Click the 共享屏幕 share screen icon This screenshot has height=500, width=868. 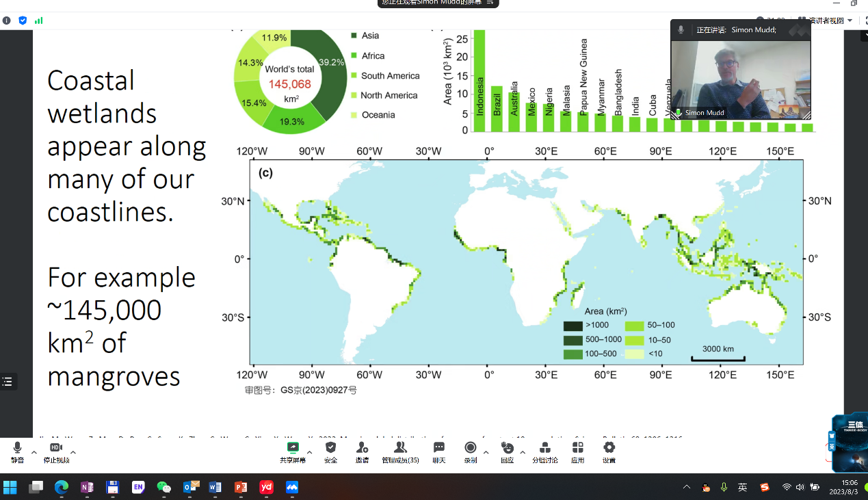point(293,448)
